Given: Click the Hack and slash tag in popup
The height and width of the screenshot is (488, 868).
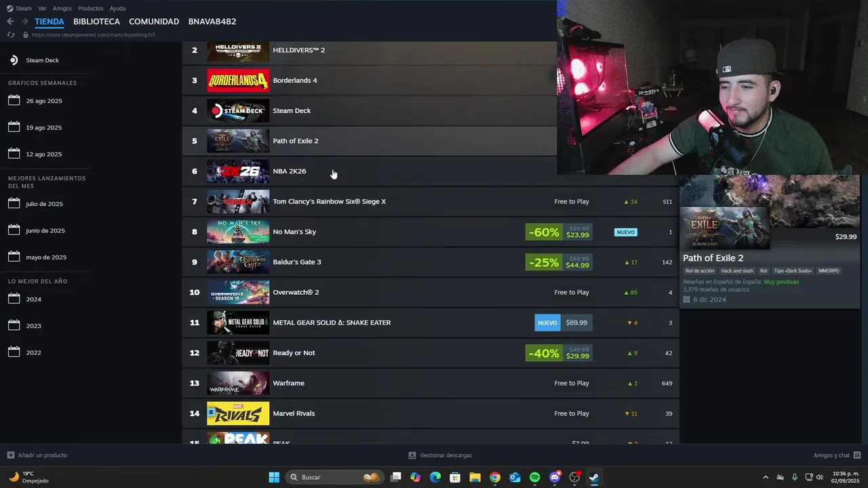Looking at the screenshot, I should (737, 270).
